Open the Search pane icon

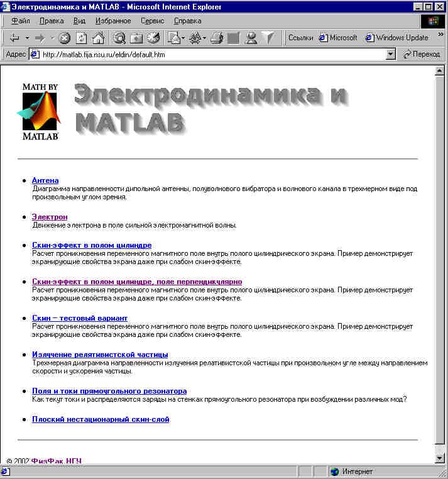coord(119,38)
